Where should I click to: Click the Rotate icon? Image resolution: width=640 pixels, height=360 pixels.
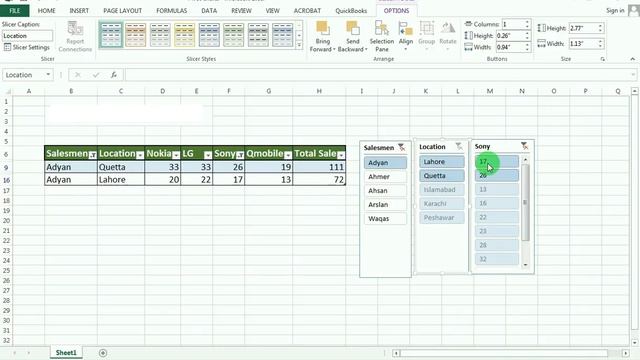click(x=448, y=29)
